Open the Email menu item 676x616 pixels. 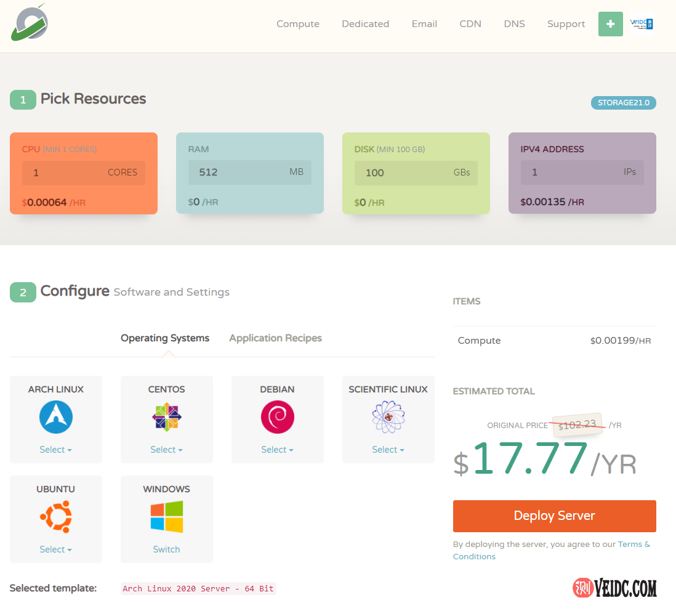pyautogui.click(x=424, y=24)
